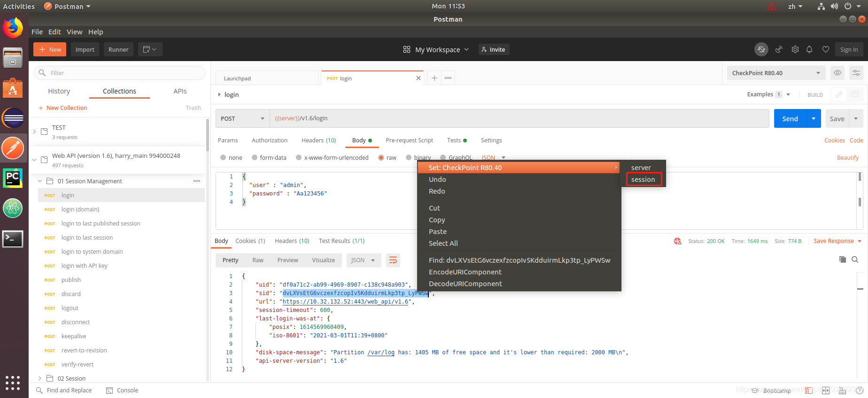Select EncodeURIComponent in the context menu
The image size is (868, 398).
tap(519, 272)
